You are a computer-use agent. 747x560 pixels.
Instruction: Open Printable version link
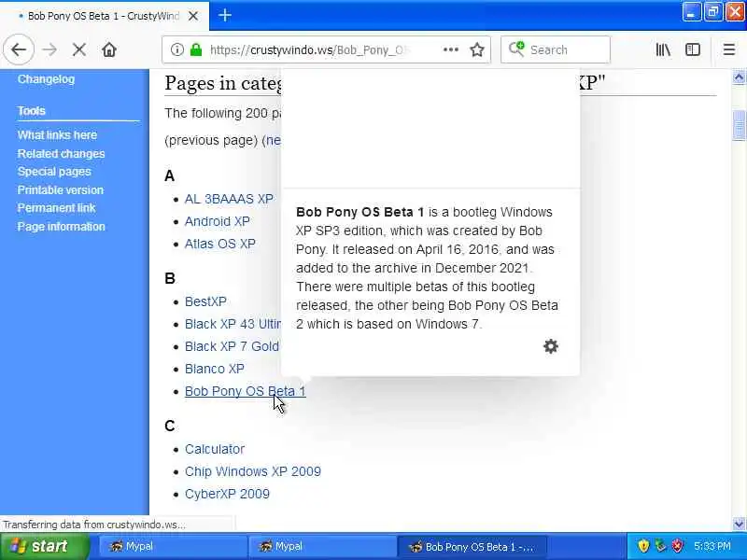pos(61,190)
